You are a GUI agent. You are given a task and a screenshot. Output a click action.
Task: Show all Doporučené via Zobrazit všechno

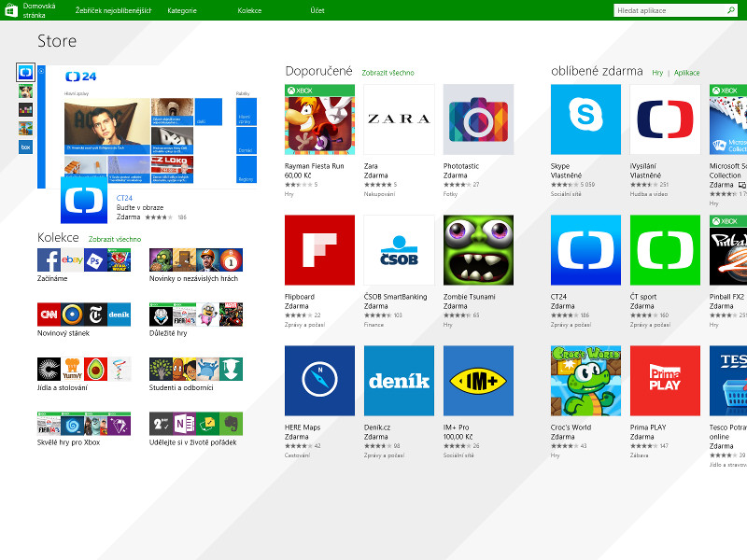coord(388,73)
